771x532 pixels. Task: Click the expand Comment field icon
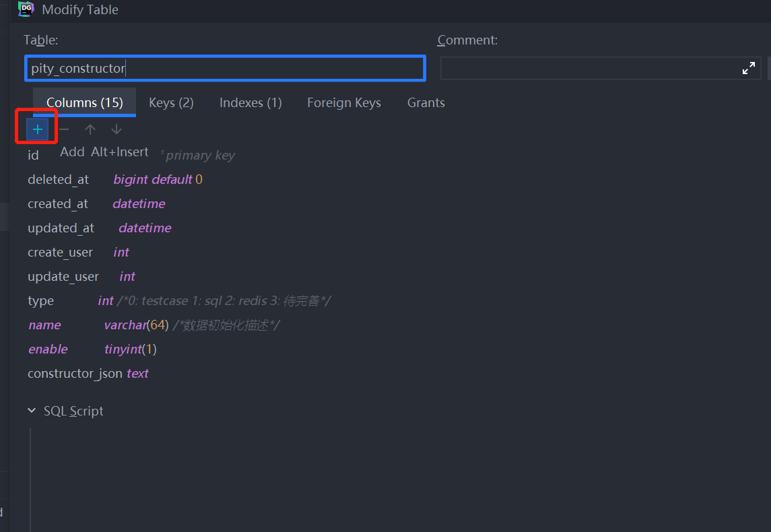pyautogui.click(x=748, y=68)
